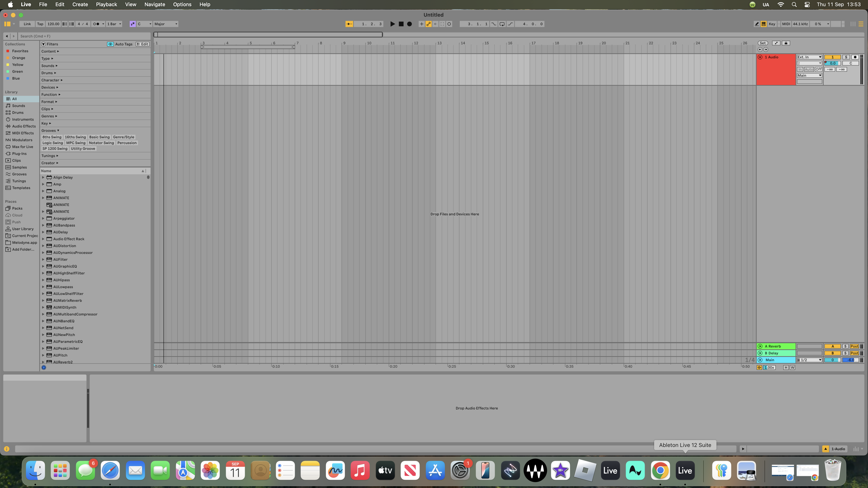Click the Punch-Out switch icon
The image size is (868, 488).
click(x=510, y=24)
